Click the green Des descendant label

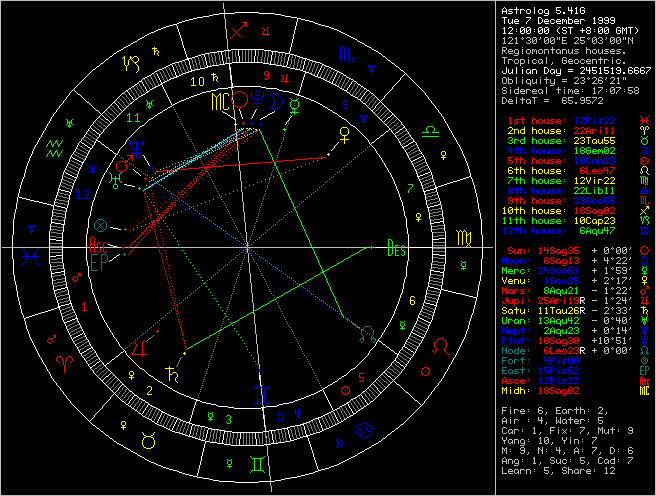pos(397,250)
